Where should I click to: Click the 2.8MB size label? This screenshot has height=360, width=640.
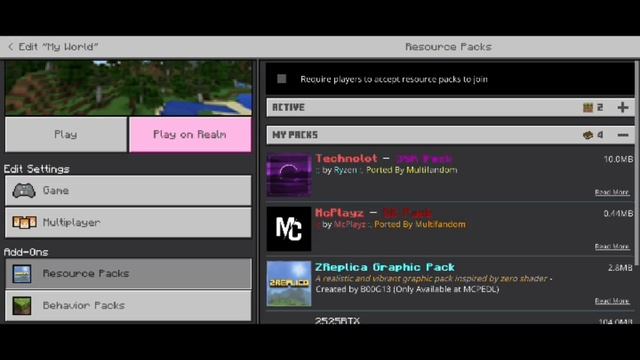(x=620, y=268)
